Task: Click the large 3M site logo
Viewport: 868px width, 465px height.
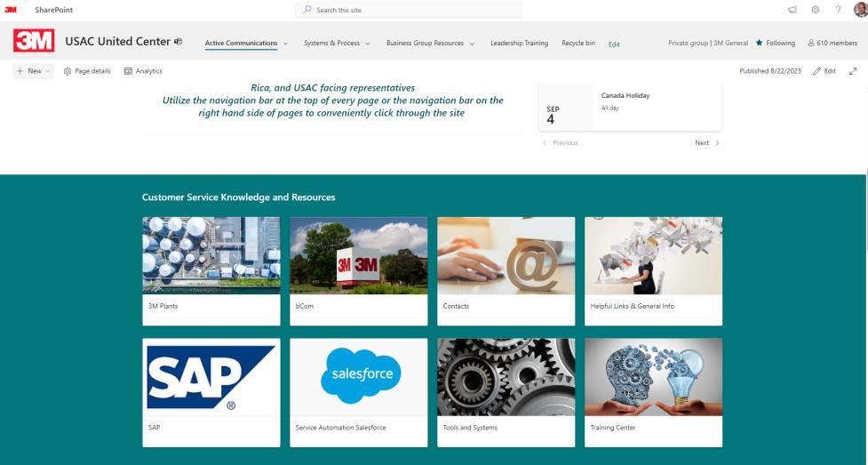Action: coord(34,41)
